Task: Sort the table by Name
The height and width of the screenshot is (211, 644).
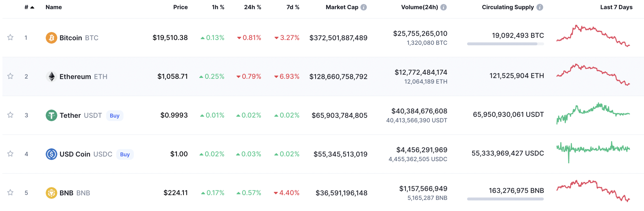Action: (x=54, y=7)
